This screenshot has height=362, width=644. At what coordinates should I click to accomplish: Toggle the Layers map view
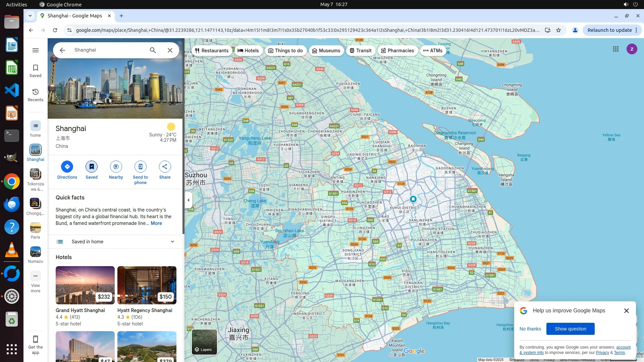[x=204, y=342]
